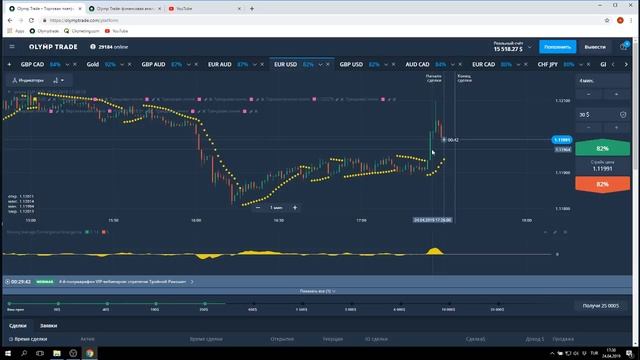The height and width of the screenshot is (360, 640).
Task: Expand the EUR AUD tab dropdown arrow
Action: point(255,64)
